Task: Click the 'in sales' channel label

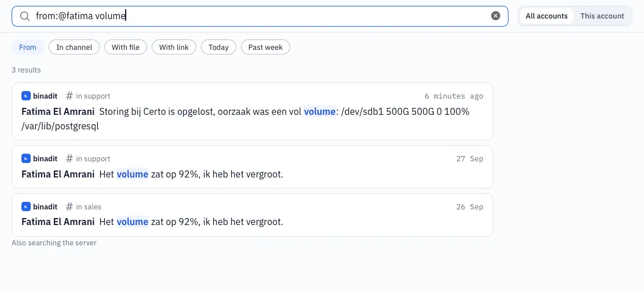Action: tap(89, 206)
